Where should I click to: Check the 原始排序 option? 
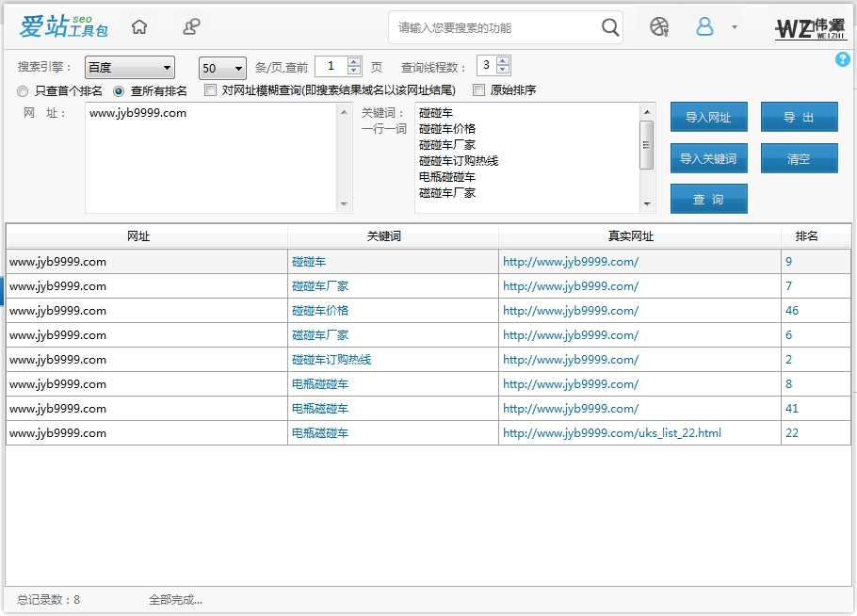tap(478, 90)
